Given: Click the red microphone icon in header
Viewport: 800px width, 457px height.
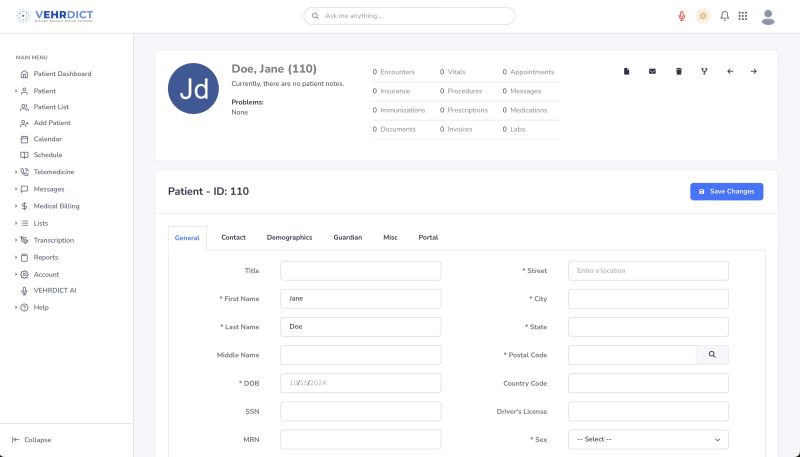Looking at the screenshot, I should [x=682, y=16].
